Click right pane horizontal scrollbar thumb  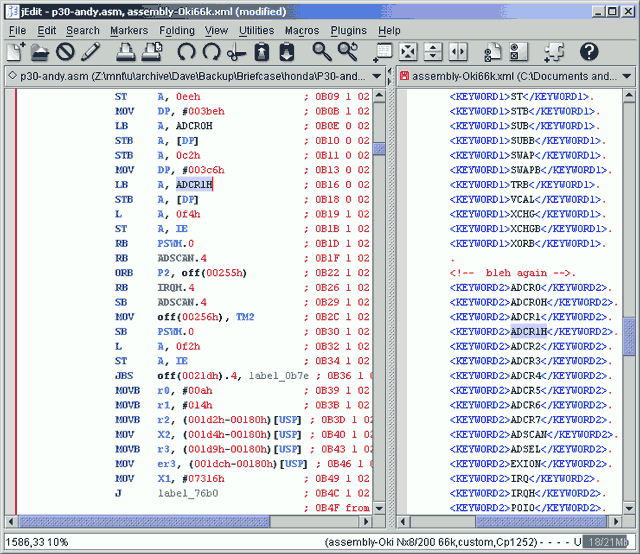coord(541,521)
